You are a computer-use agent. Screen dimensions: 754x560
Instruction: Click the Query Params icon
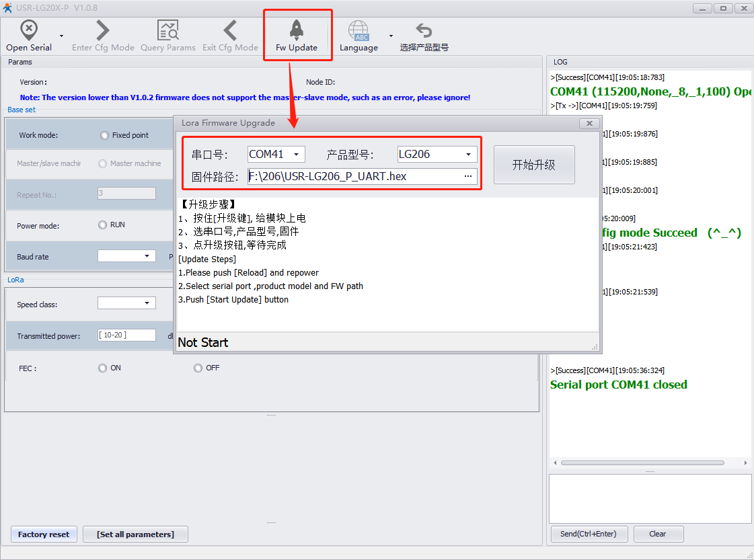pyautogui.click(x=167, y=30)
